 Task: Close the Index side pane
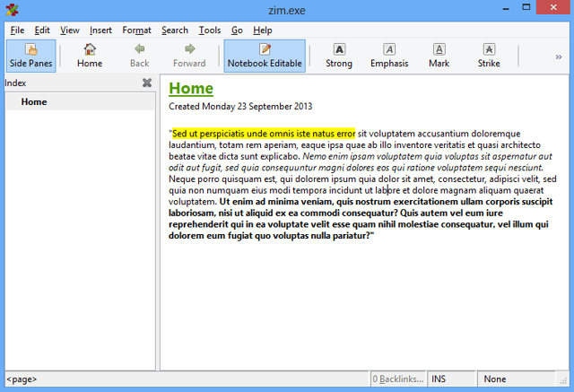click(x=147, y=83)
